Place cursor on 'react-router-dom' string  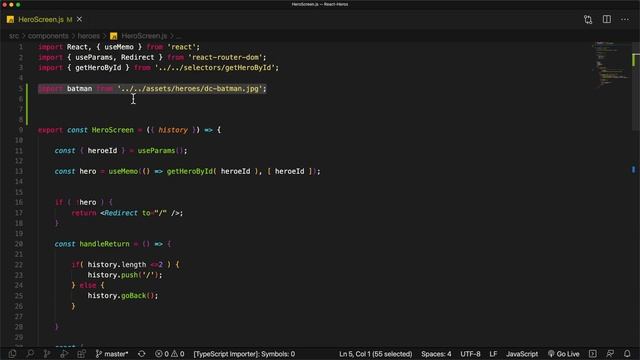coord(225,57)
